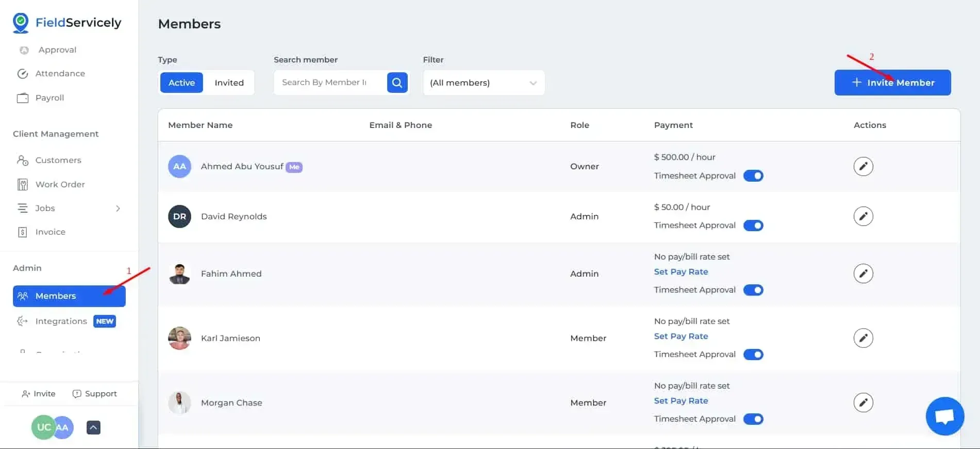Viewport: 980px width, 449px height.
Task: Click Fahim Ahmed's profile avatar
Action: [179, 274]
